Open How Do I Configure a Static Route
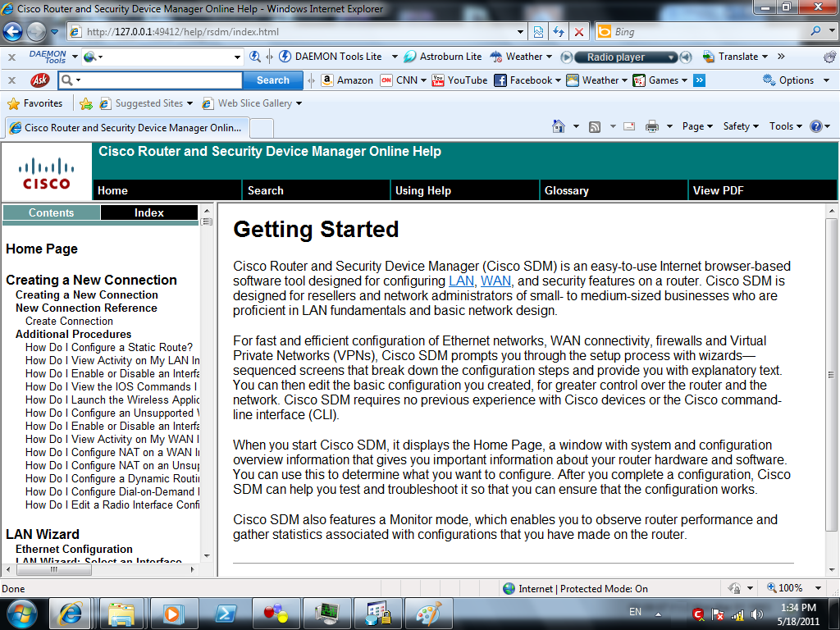Image resolution: width=840 pixels, height=630 pixels. click(109, 347)
